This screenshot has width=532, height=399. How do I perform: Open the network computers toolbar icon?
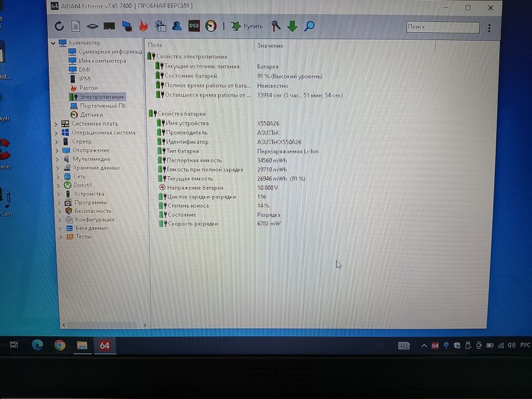click(127, 26)
